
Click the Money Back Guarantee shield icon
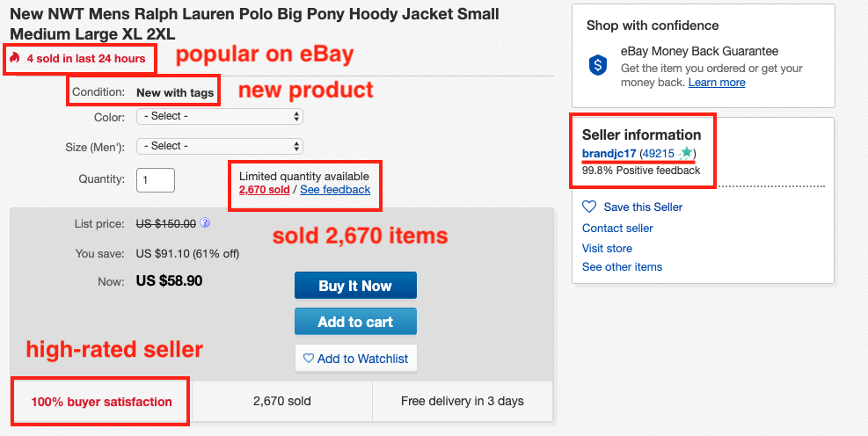pyautogui.click(x=598, y=66)
